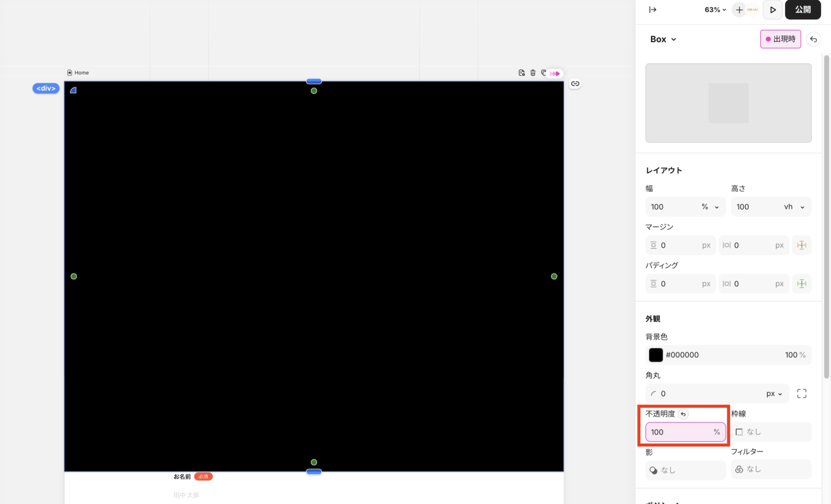The image size is (831, 504).
Task: Click the black background color swatch
Action: [655, 355]
